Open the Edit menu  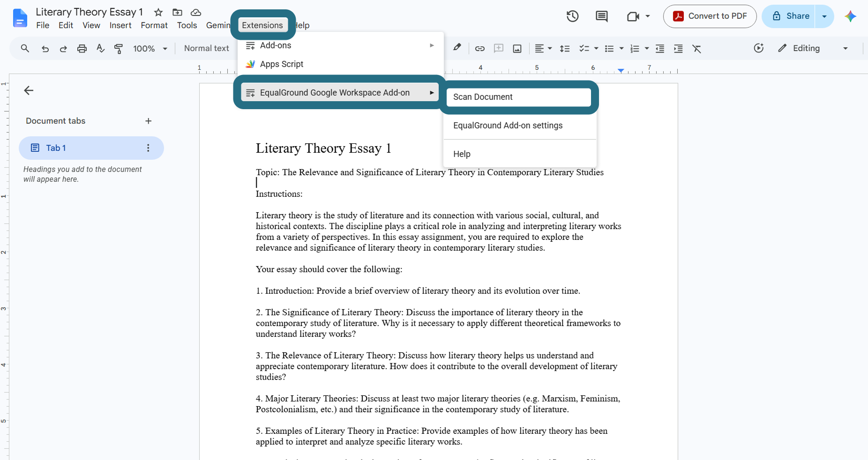coord(66,25)
